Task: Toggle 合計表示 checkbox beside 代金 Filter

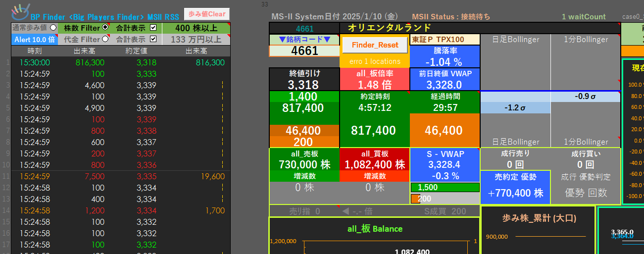Action: pos(153,39)
